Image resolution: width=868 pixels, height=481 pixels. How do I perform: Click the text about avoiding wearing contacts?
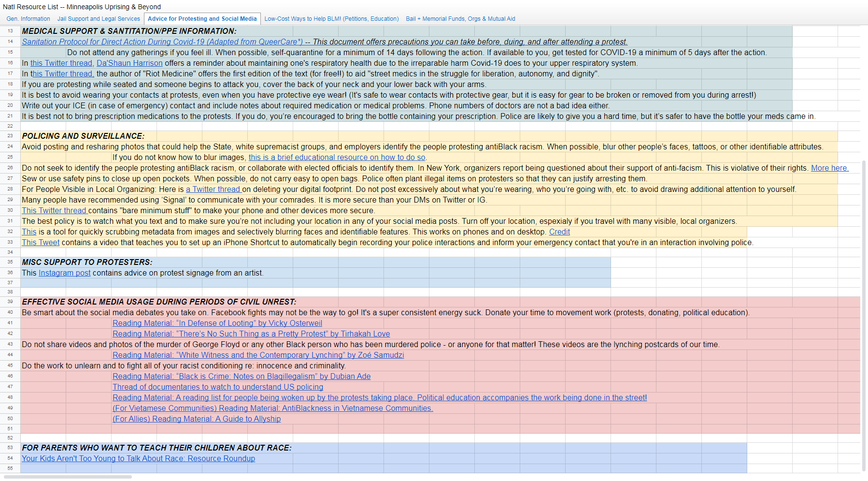click(389, 95)
